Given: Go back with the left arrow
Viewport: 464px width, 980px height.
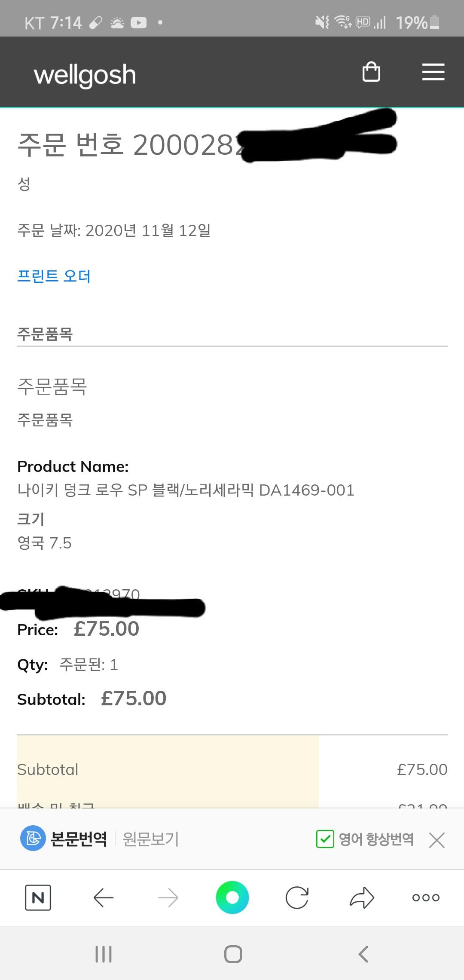Looking at the screenshot, I should (x=104, y=897).
